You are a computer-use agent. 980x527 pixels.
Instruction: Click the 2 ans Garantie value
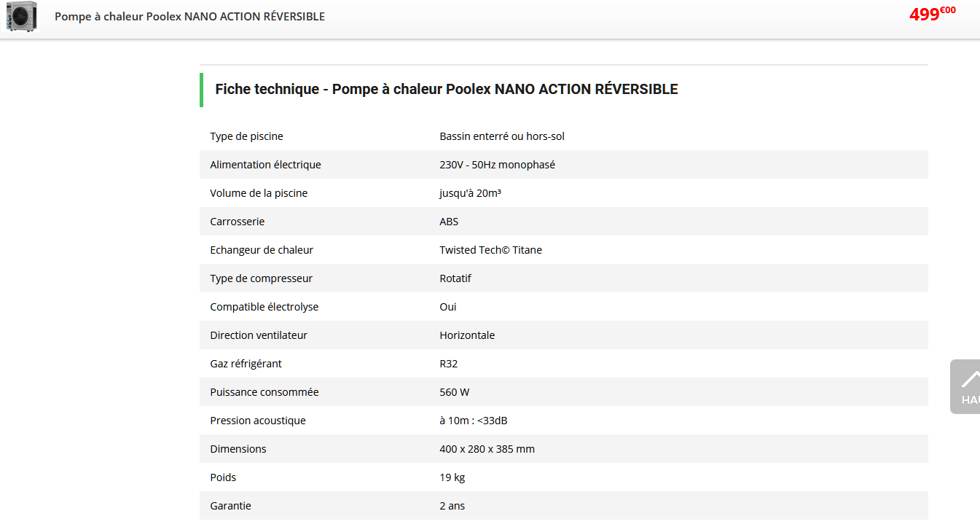tap(452, 506)
